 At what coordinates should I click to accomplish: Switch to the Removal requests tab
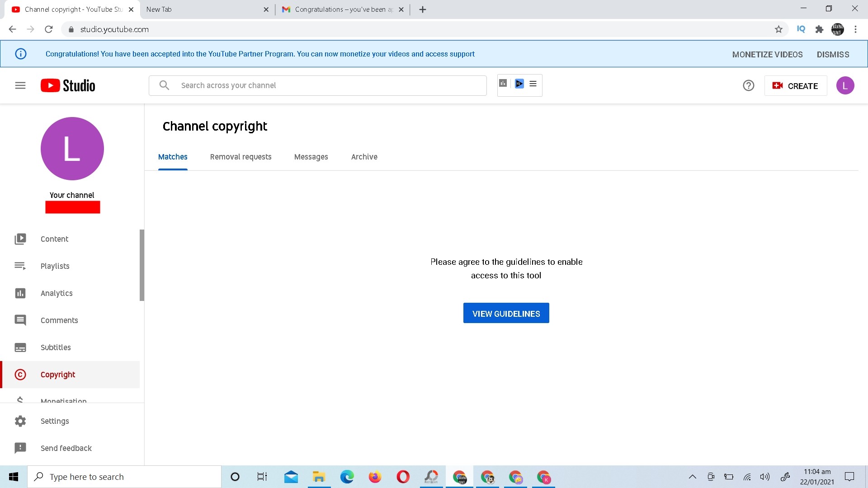[241, 157]
